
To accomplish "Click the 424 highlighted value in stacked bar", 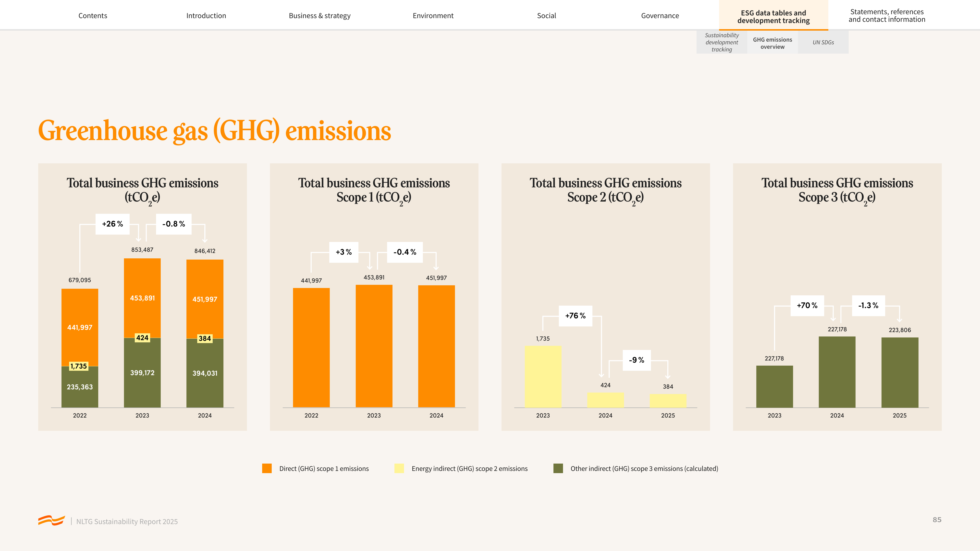I will pyautogui.click(x=142, y=338).
